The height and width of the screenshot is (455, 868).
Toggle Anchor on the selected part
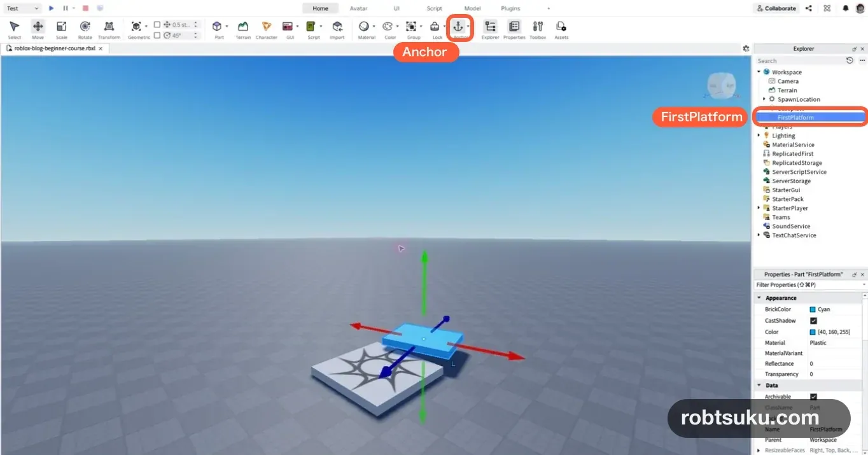458,26
